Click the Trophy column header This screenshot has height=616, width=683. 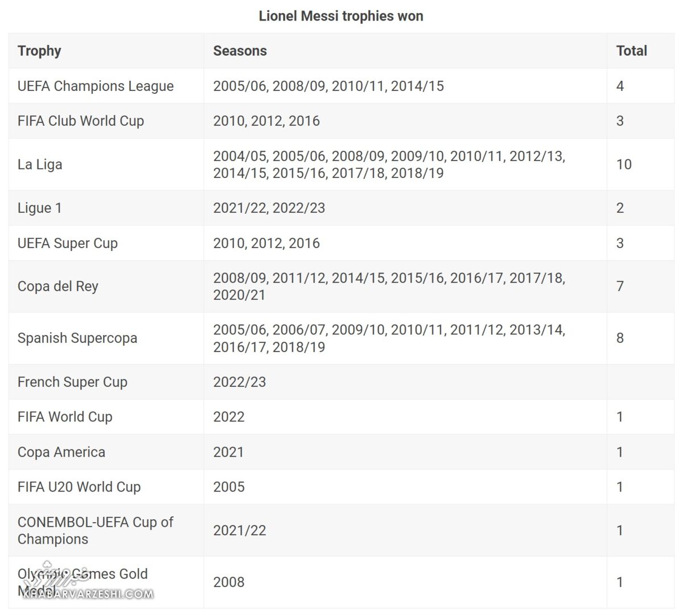pos(39,51)
